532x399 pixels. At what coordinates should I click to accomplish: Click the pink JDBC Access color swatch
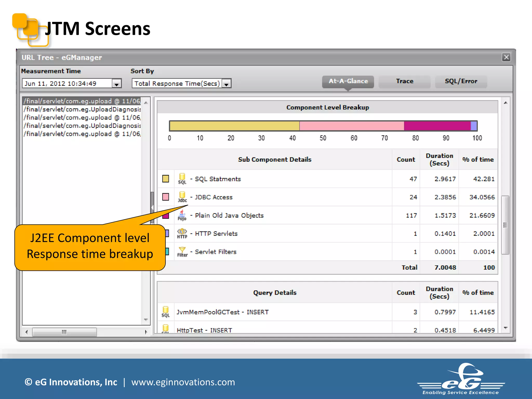click(x=165, y=197)
